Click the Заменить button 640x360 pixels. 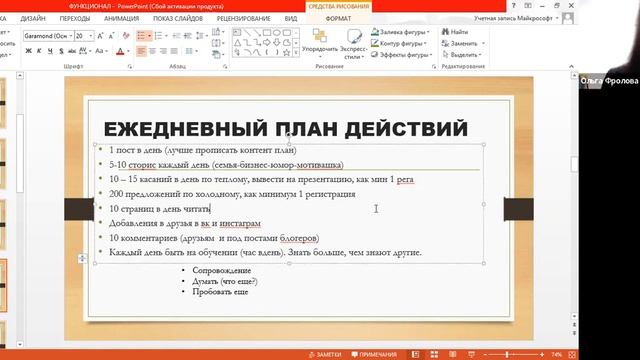click(463, 43)
